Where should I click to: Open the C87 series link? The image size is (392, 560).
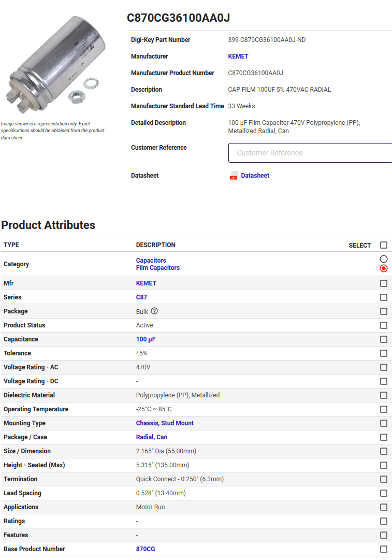click(x=141, y=297)
